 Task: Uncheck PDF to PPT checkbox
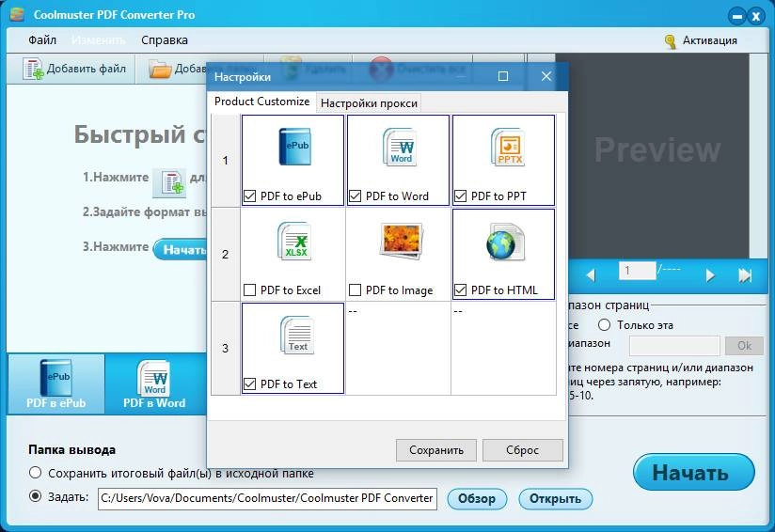click(x=460, y=196)
